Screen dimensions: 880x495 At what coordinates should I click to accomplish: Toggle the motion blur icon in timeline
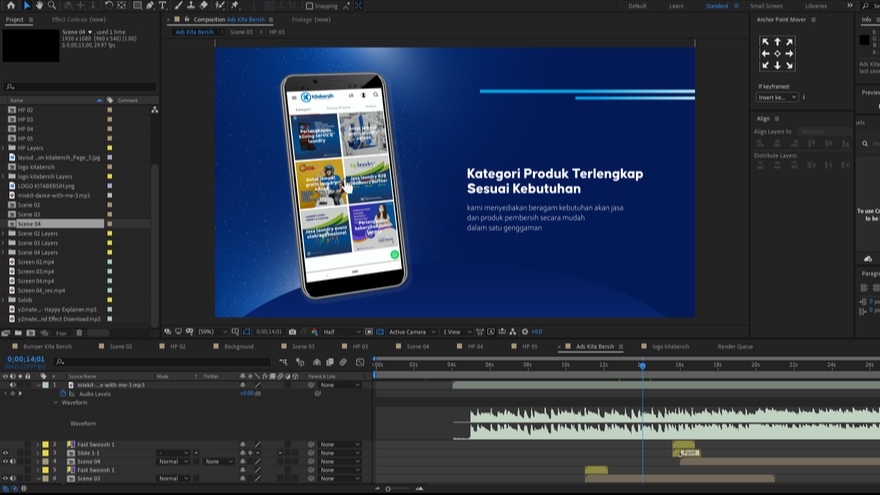[343, 362]
